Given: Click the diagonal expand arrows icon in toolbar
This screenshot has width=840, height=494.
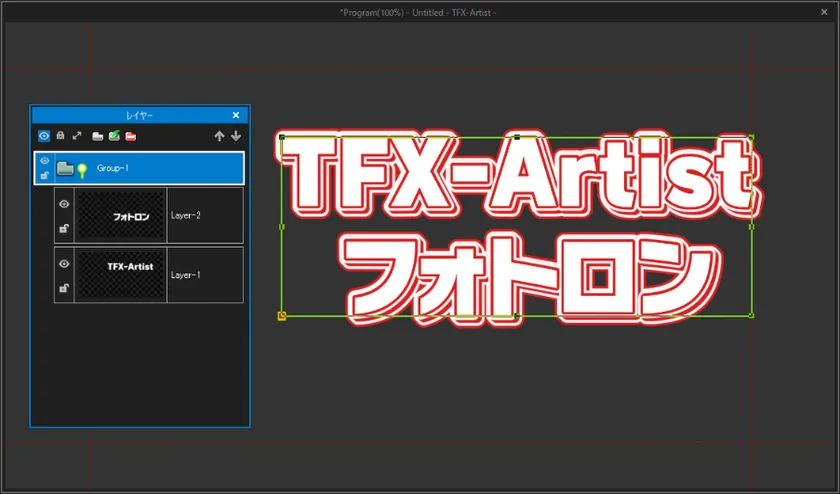Looking at the screenshot, I should coord(77,136).
